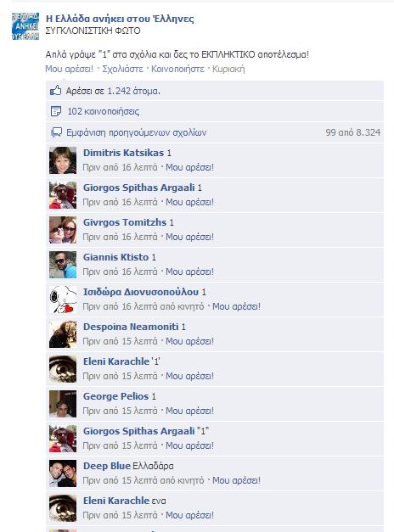
Task: Open Dimitris Katsikas's avatar photo
Action: click(63, 160)
